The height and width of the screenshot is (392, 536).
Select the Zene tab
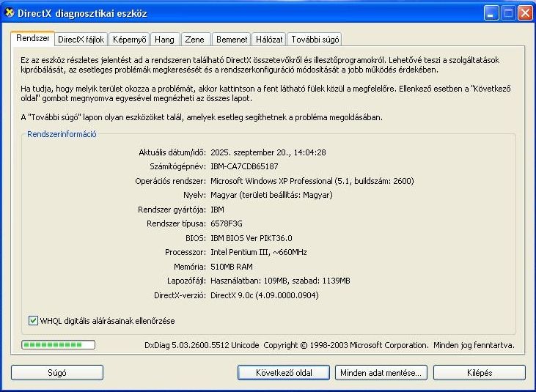coord(195,40)
